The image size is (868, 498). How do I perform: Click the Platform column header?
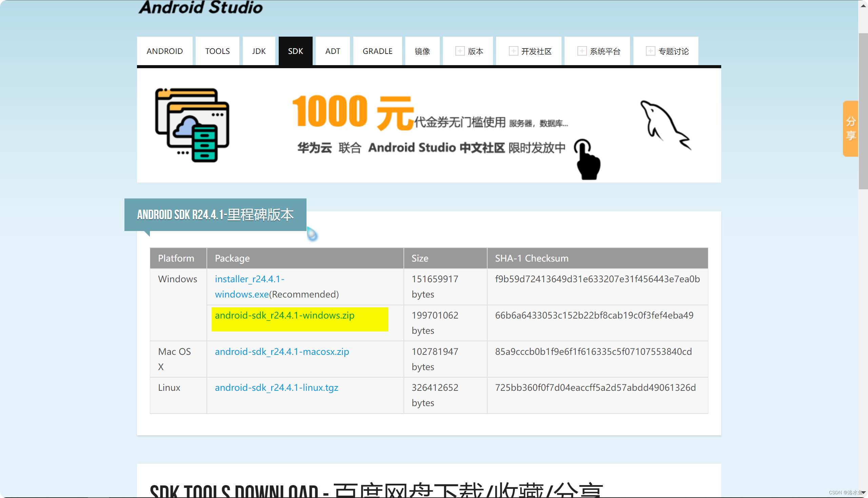coord(178,258)
